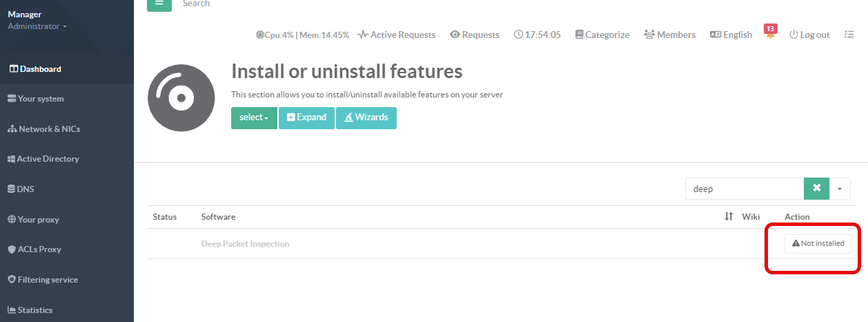The height and width of the screenshot is (322, 868).
Task: Open Dashboard in the sidebar
Action: [35, 69]
